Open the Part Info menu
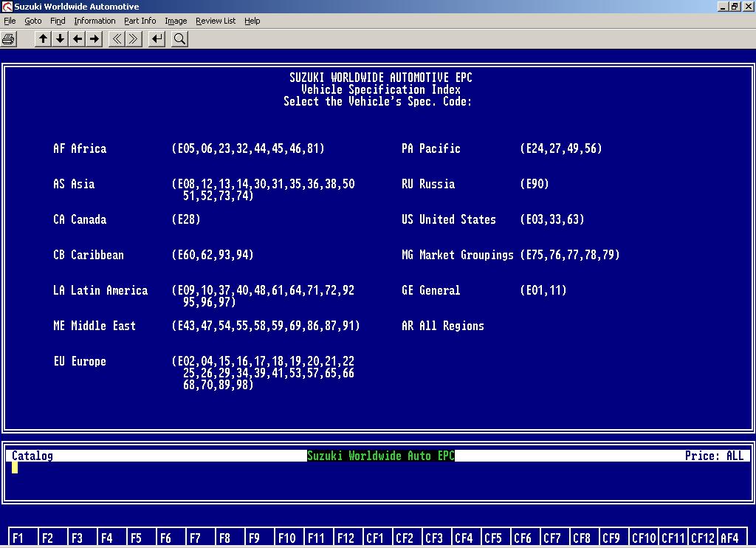Image resolution: width=756 pixels, height=548 pixels. click(x=140, y=21)
